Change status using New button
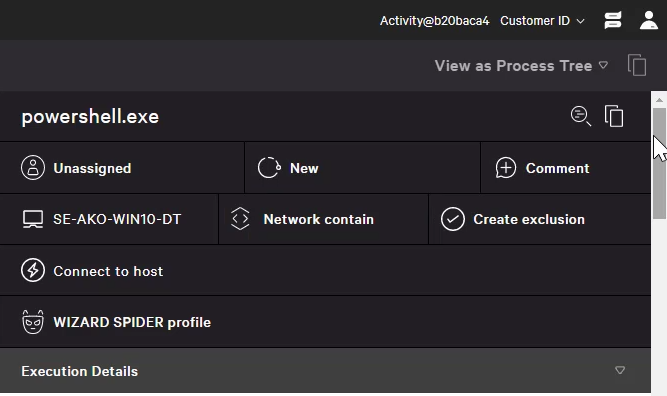 click(x=362, y=168)
